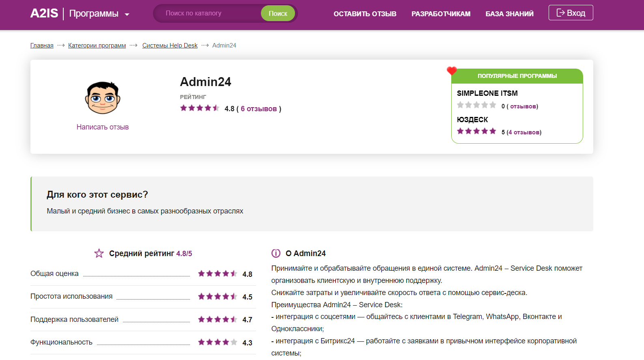The width and height of the screenshot is (644, 360).
Task: Click the login arrow icon in Вход
Action: [560, 13]
